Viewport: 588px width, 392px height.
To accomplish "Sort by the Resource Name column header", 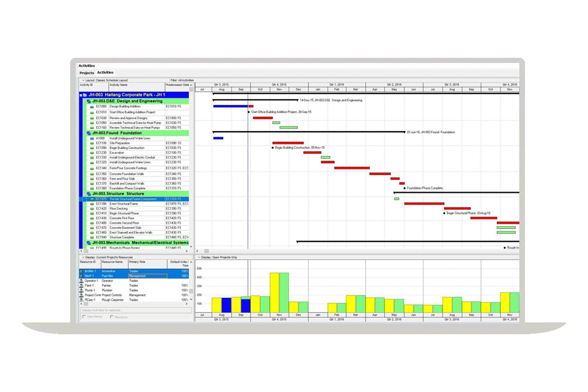I will [x=114, y=264].
